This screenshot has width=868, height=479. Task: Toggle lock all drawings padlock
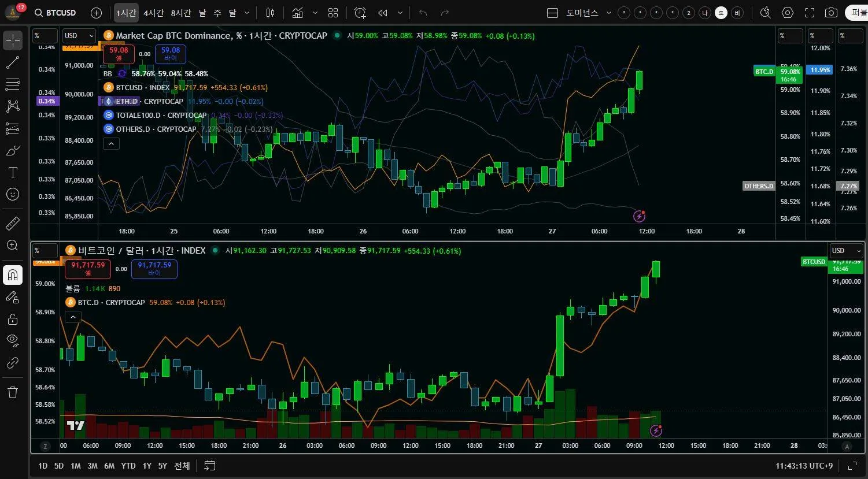pyautogui.click(x=13, y=319)
